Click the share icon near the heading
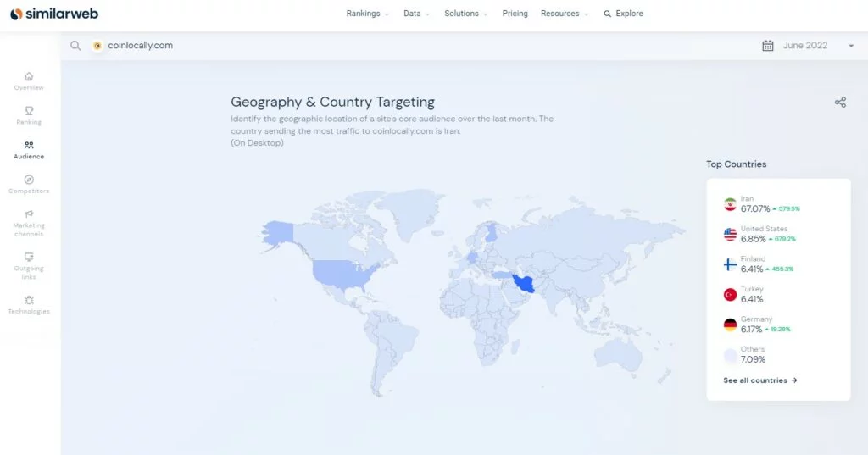 [840, 103]
